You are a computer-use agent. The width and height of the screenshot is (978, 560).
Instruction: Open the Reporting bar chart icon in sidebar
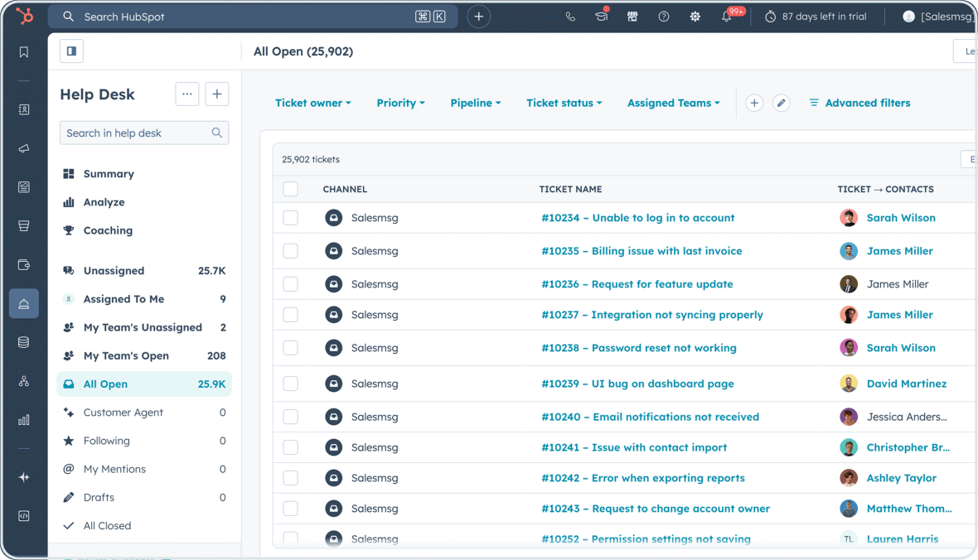pyautogui.click(x=24, y=419)
